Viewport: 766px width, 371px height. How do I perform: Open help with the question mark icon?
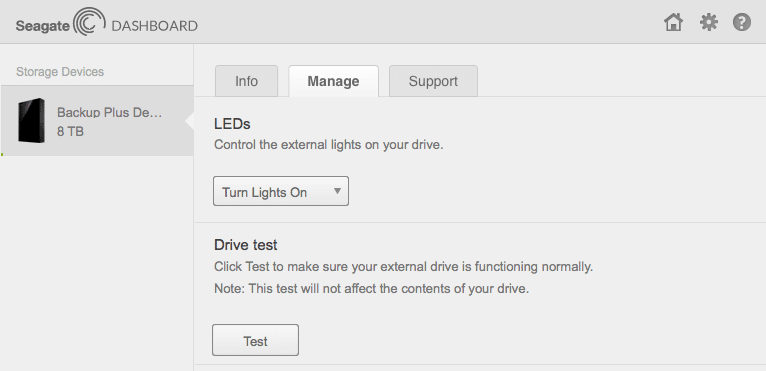pyautogui.click(x=742, y=22)
